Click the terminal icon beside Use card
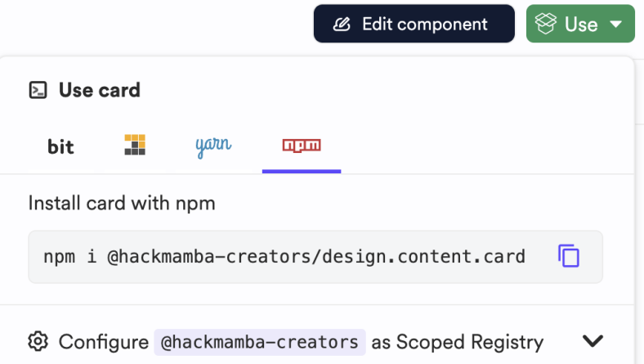Viewport: 644px width, 364px height. 38,90
